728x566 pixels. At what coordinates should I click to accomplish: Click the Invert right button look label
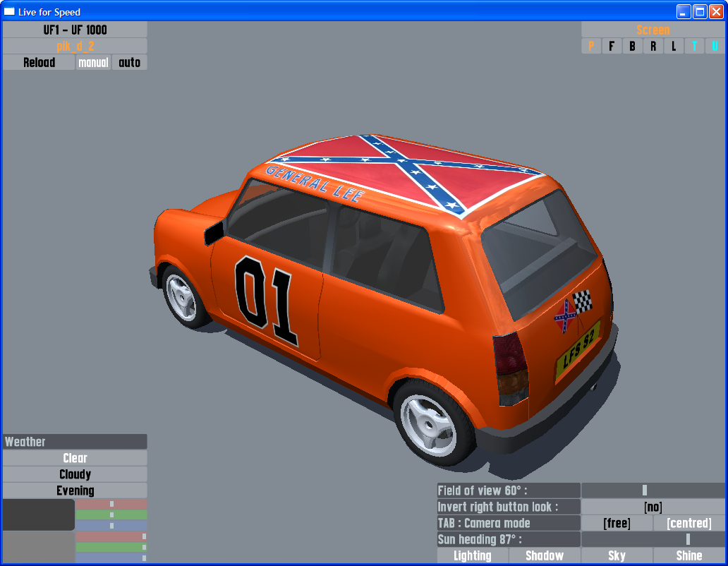point(509,507)
